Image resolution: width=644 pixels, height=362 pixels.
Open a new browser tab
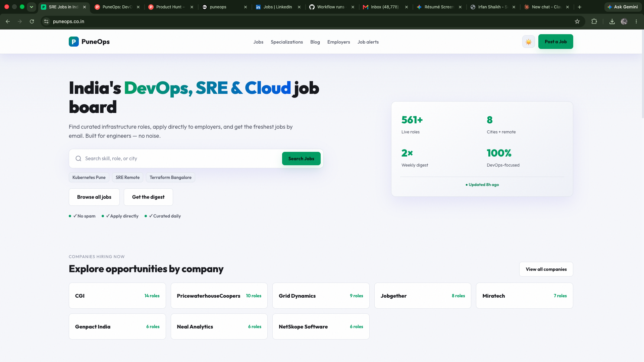tap(580, 7)
